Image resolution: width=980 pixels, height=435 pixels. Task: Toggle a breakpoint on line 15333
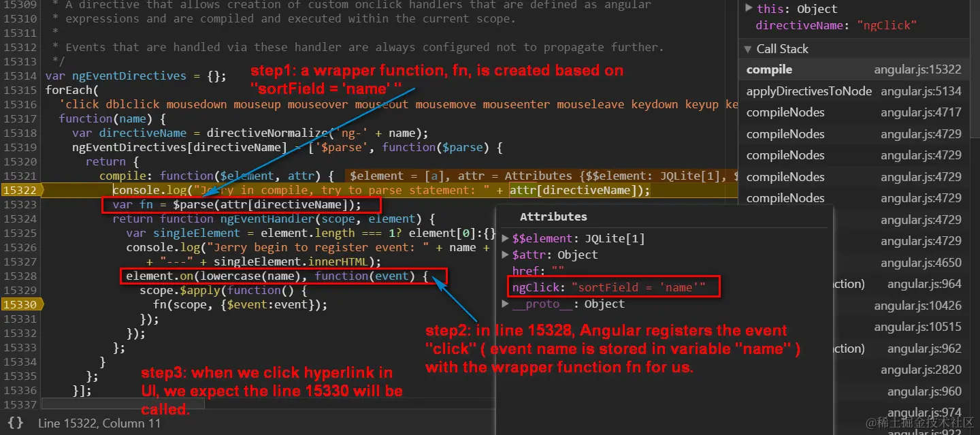point(20,347)
